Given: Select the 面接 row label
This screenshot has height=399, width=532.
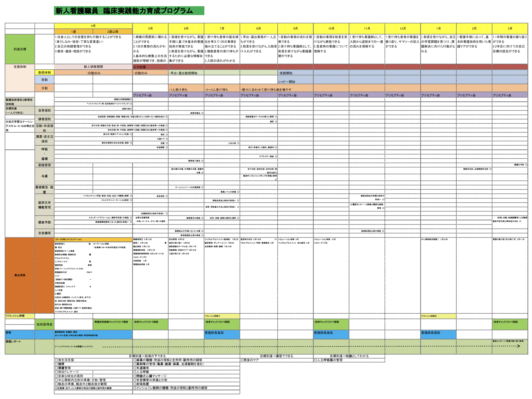Looking at the screenshot, I should point(20,334).
